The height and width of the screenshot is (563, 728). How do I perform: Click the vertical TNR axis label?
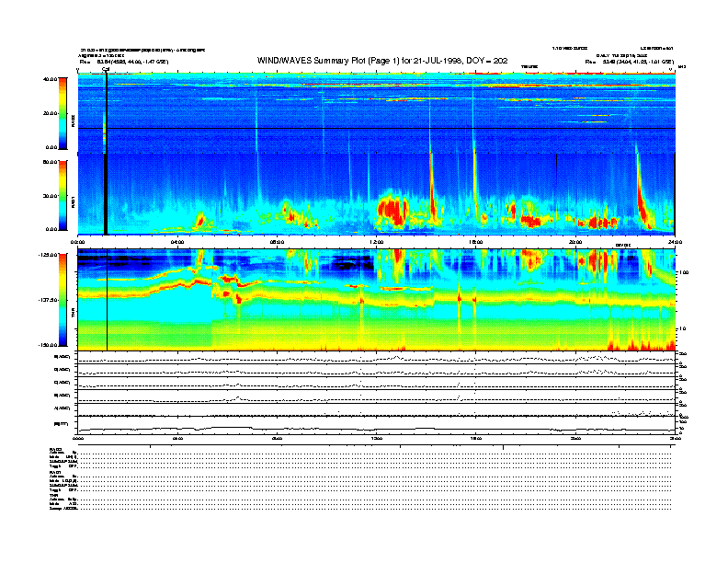(x=73, y=314)
